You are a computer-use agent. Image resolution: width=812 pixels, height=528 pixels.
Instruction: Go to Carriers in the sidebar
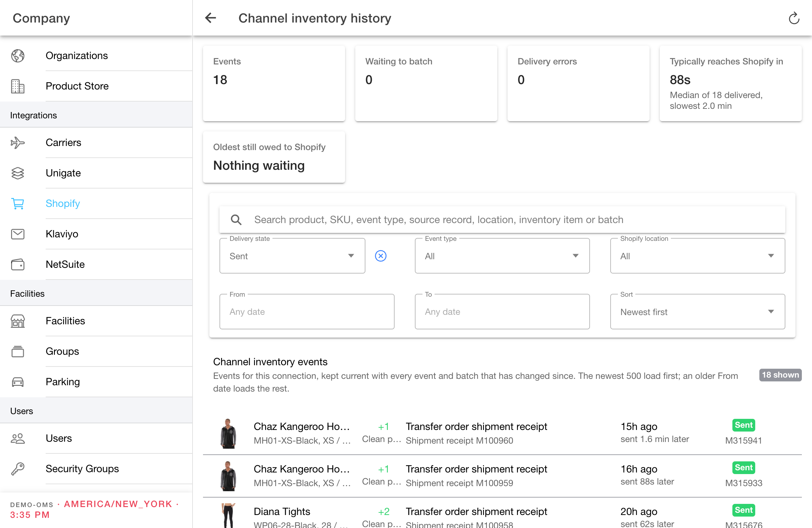point(96,142)
